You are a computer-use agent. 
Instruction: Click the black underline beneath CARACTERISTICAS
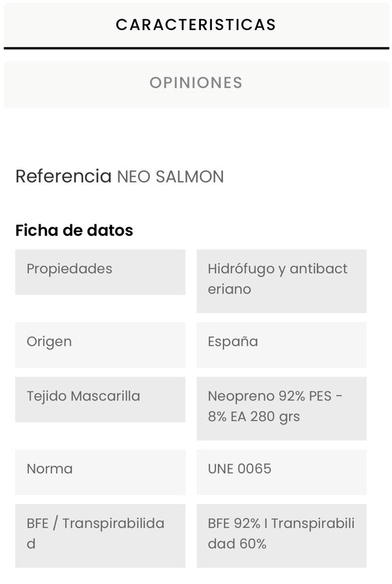(196, 48)
